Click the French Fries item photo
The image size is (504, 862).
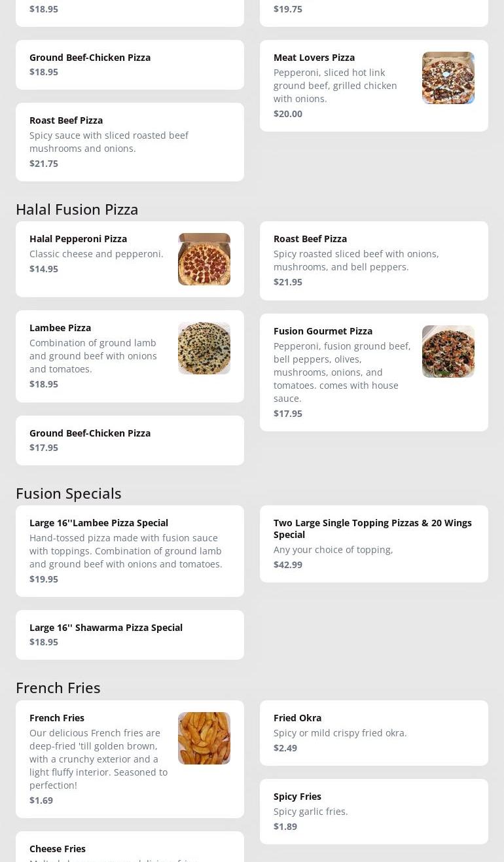pos(204,738)
